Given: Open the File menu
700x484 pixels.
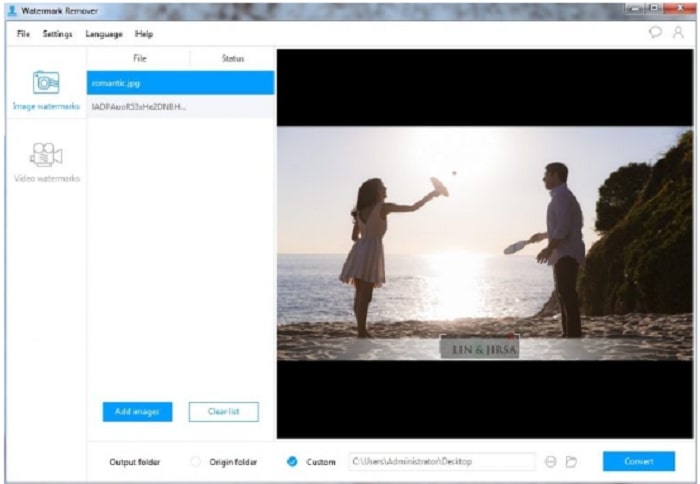Looking at the screenshot, I should click(x=23, y=34).
